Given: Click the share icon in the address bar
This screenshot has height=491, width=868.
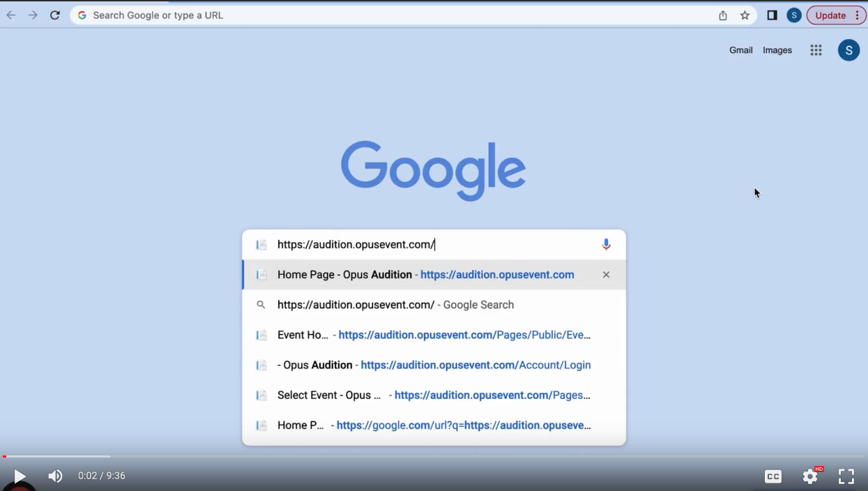Looking at the screenshot, I should (723, 15).
